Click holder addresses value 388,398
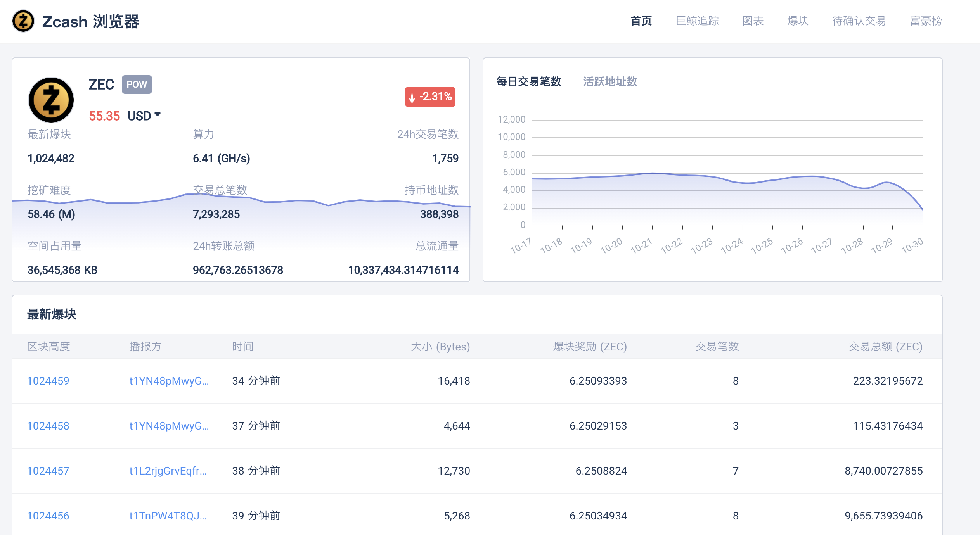Image resolution: width=980 pixels, height=535 pixels. pyautogui.click(x=439, y=214)
